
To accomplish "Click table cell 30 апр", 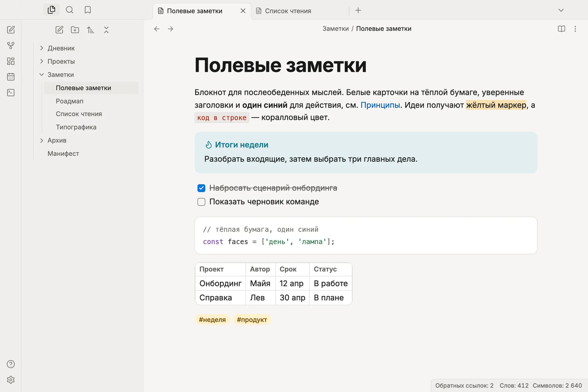I will click(x=292, y=298).
